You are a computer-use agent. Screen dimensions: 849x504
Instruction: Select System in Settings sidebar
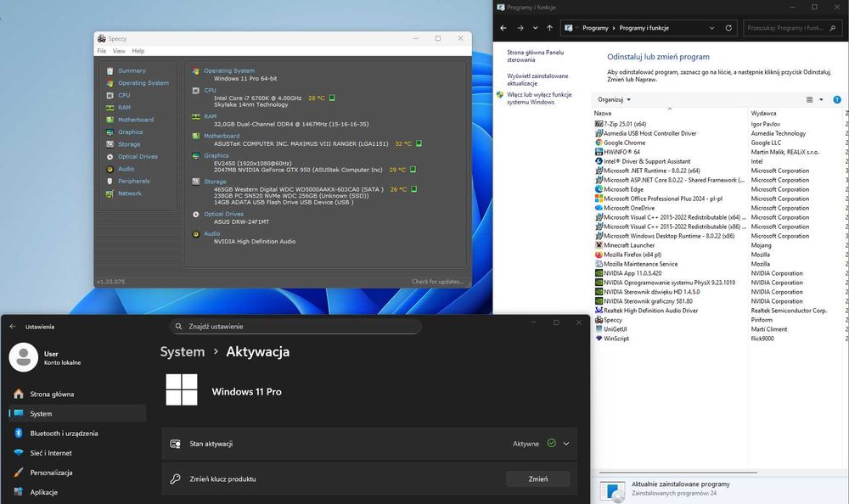pyautogui.click(x=78, y=413)
